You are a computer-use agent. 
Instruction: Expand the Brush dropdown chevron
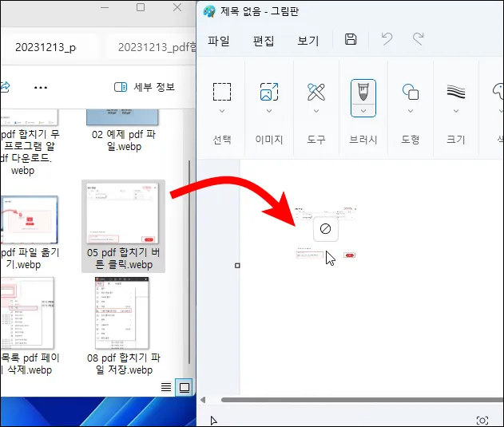[x=363, y=111]
